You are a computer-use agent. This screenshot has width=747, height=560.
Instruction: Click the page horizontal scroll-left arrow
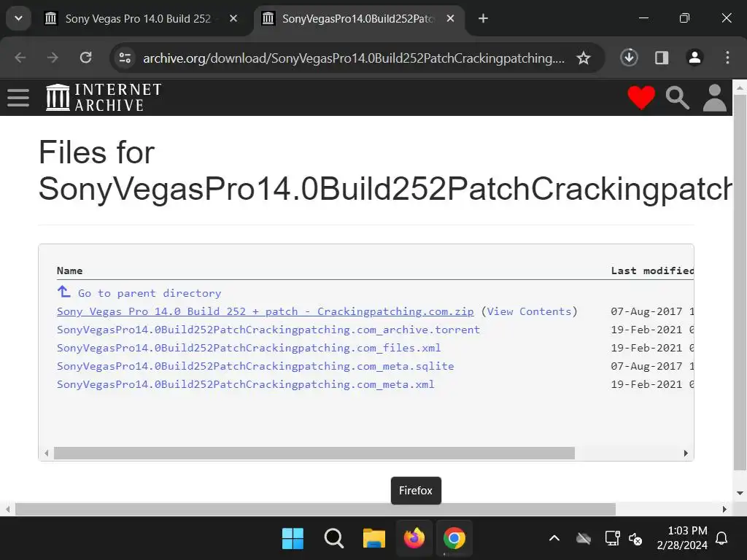click(7, 509)
